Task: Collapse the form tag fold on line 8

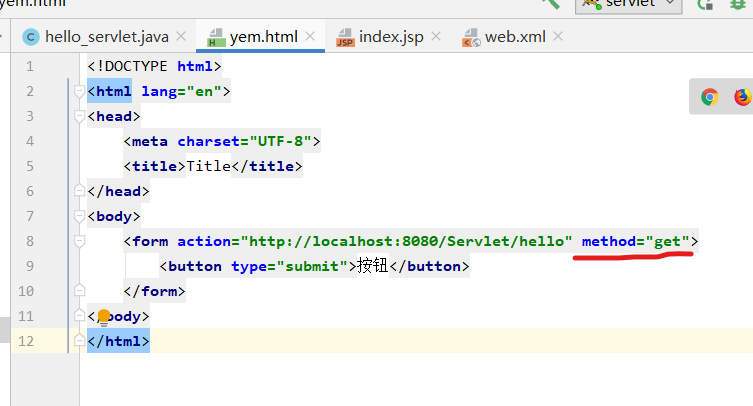Action: (80, 241)
